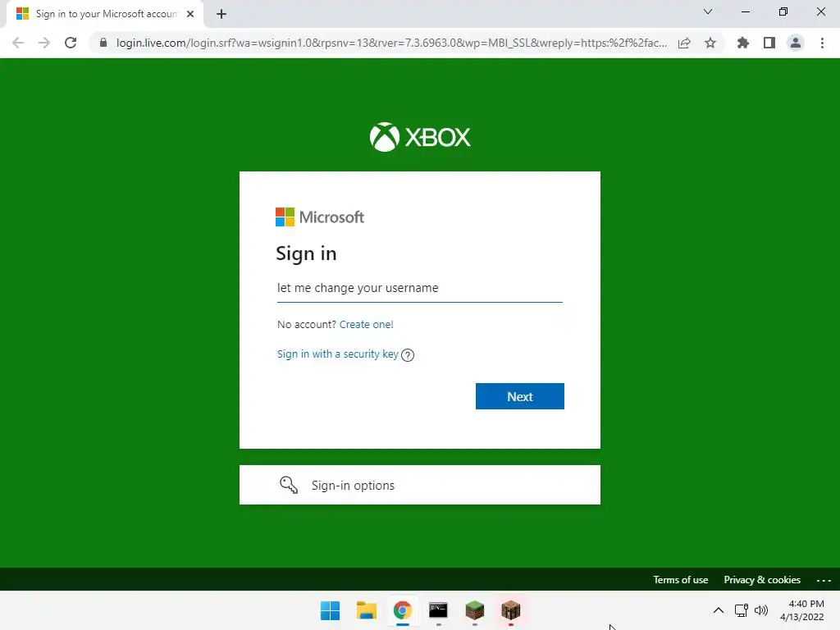Click the Microsoft logo

(x=320, y=217)
